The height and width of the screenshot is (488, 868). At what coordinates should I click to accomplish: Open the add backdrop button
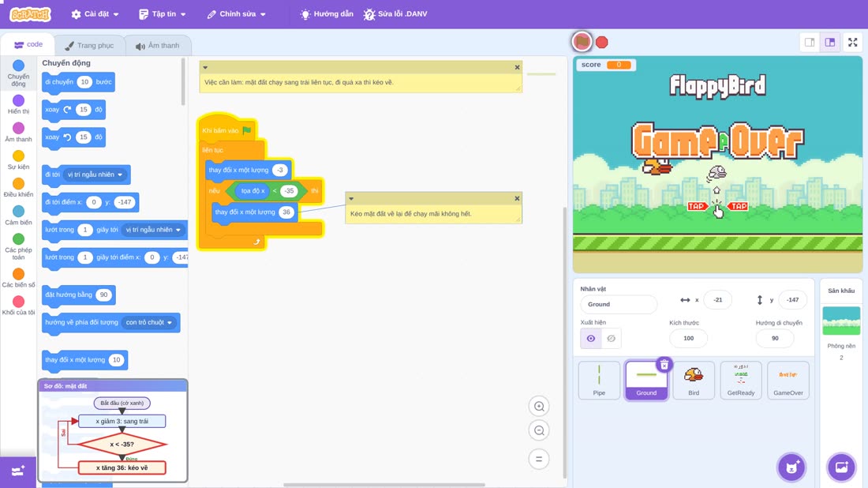pyautogui.click(x=841, y=467)
